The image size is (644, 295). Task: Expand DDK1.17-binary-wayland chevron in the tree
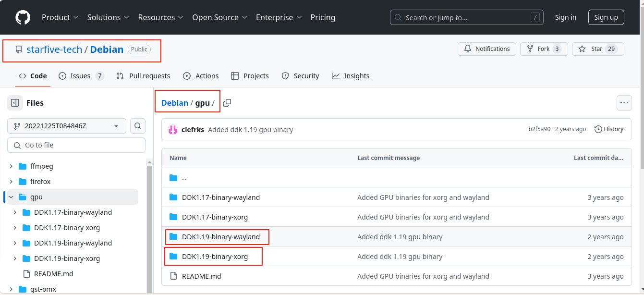click(15, 212)
